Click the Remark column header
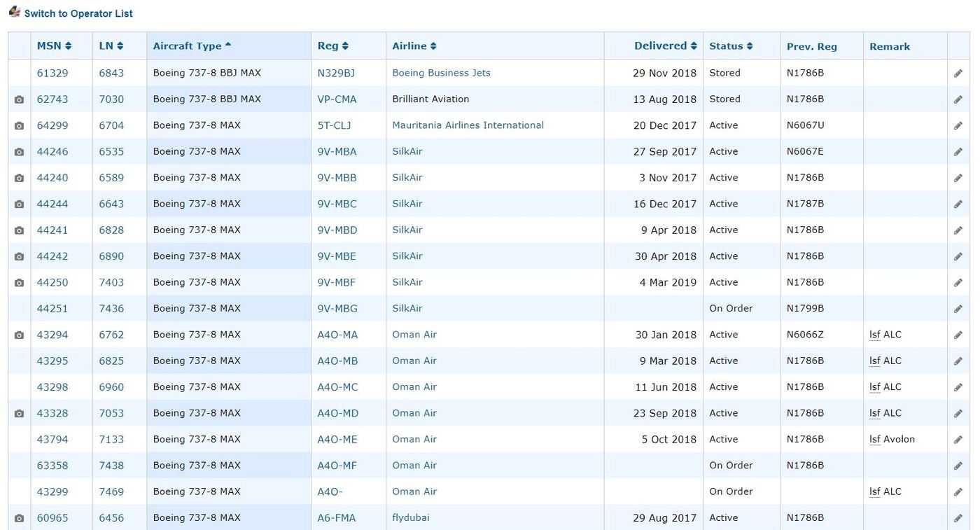The height and width of the screenshot is (530, 980). [x=890, y=47]
